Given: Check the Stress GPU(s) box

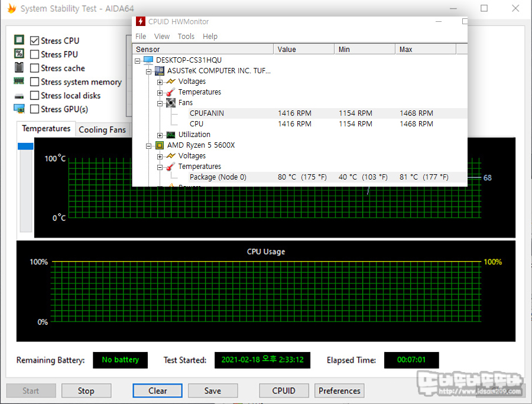Looking at the screenshot, I should point(35,109).
